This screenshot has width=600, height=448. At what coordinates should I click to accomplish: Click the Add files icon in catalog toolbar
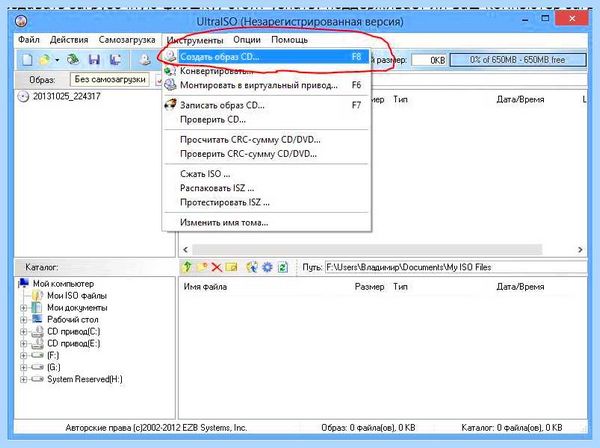pyautogui.click(x=252, y=267)
